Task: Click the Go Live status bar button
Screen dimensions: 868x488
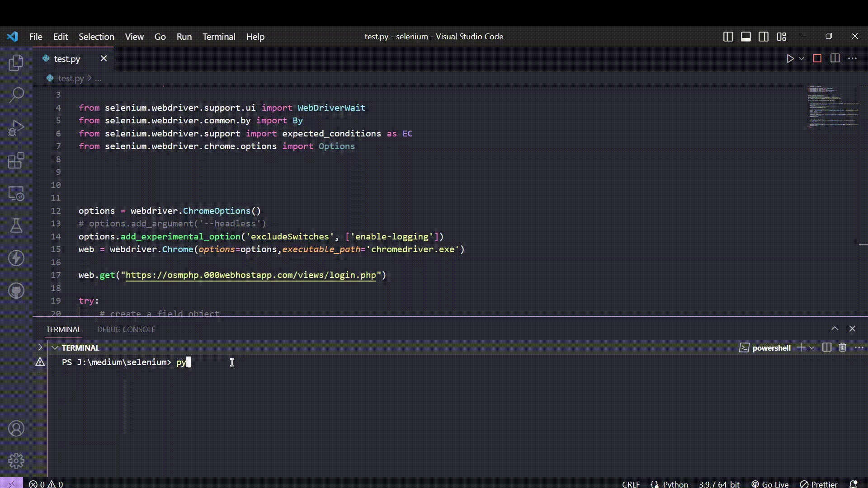Action: tap(770, 484)
